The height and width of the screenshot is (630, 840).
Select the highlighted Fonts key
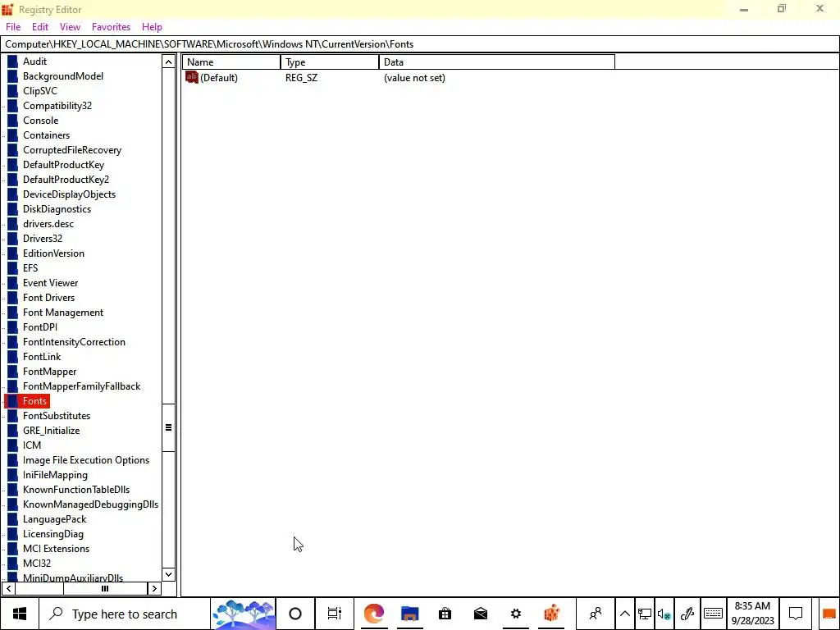point(34,400)
